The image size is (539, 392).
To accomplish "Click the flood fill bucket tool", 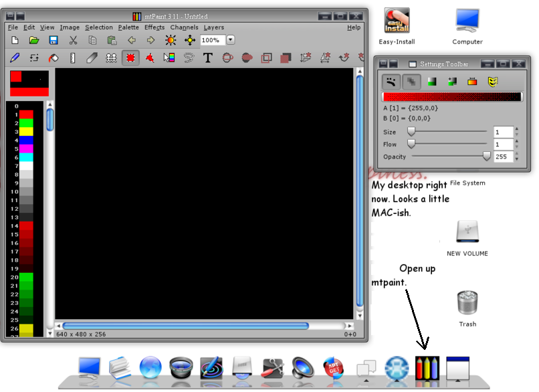I will pyautogui.click(x=53, y=58).
